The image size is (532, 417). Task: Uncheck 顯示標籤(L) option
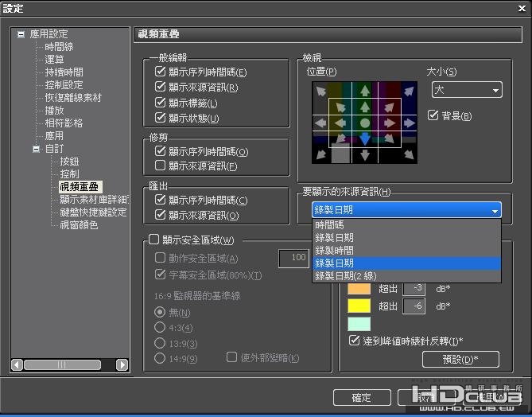pos(160,103)
